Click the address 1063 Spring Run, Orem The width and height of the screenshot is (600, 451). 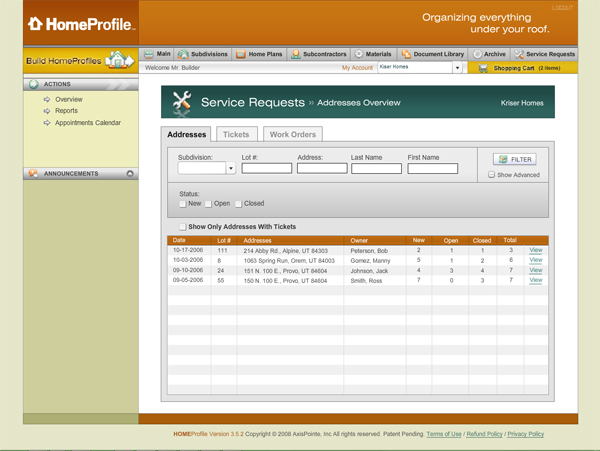point(289,261)
